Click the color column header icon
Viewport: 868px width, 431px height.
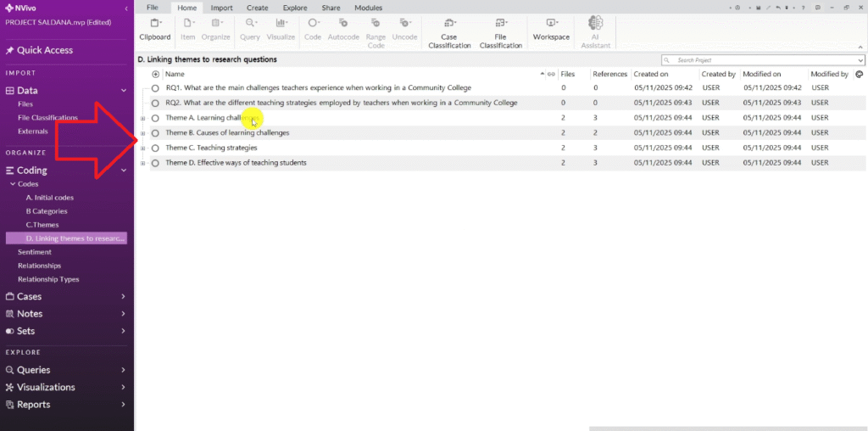pos(859,75)
